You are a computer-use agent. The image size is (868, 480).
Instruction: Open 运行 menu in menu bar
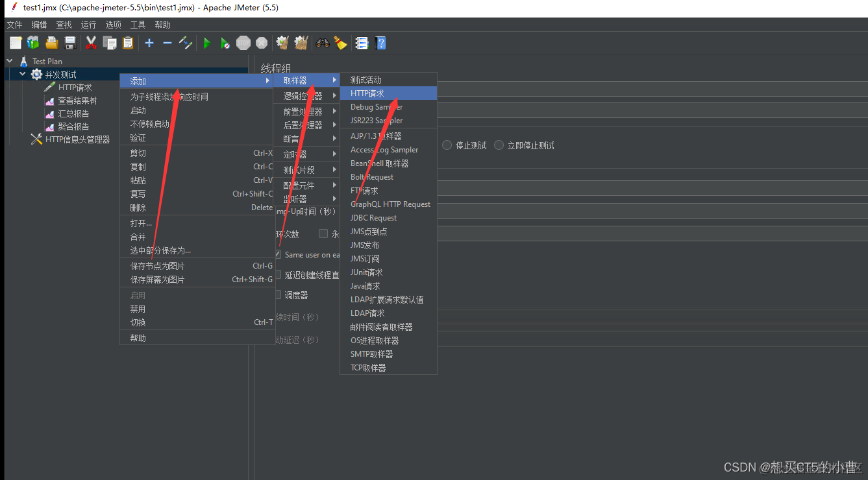pos(88,25)
